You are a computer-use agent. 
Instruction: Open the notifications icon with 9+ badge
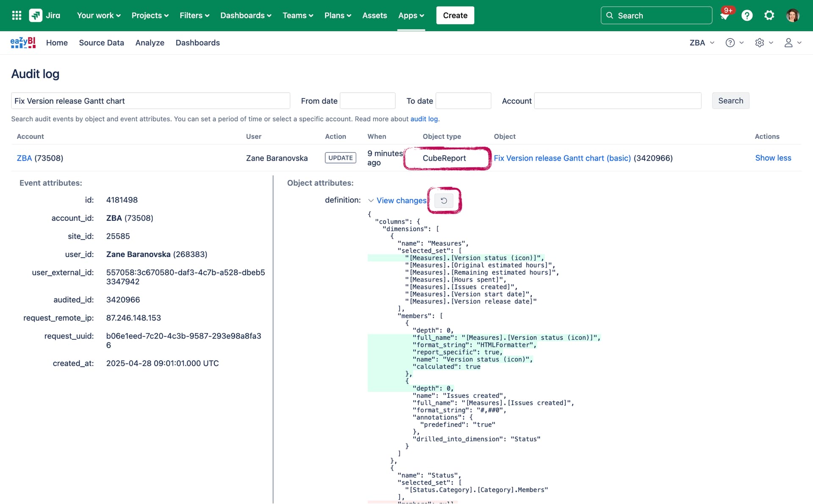coord(725,16)
